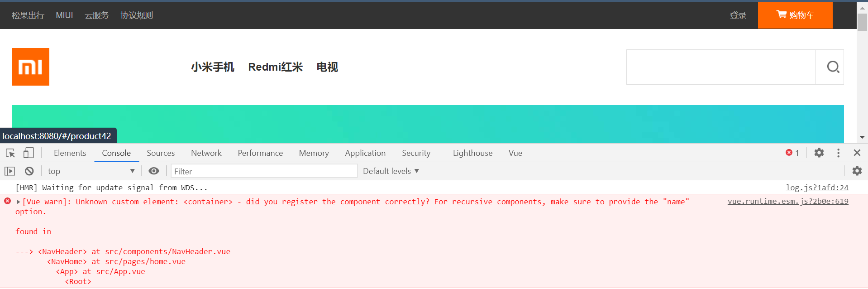Open DevTools settings gear
This screenshot has width=868, height=289.
tap(819, 153)
